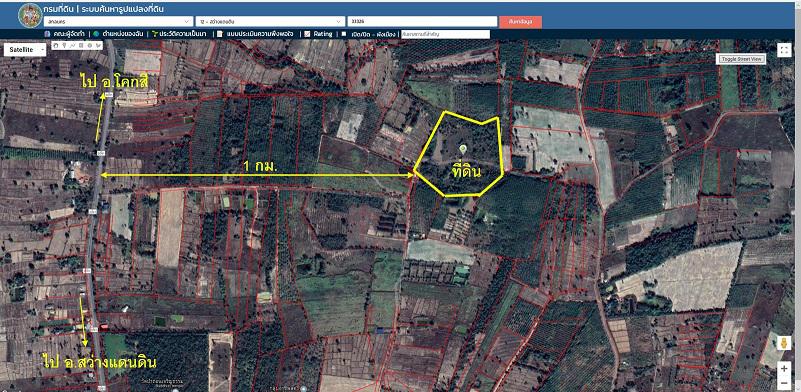Click the Street View pegman icon
The height and width of the screenshot is (392, 801).
click(x=784, y=343)
